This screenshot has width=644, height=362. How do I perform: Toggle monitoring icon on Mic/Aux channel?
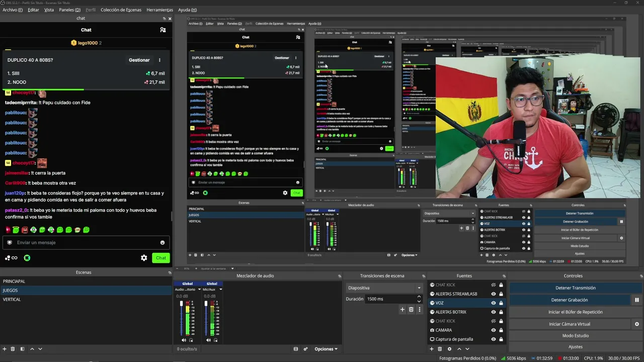pyautogui.click(x=215, y=340)
